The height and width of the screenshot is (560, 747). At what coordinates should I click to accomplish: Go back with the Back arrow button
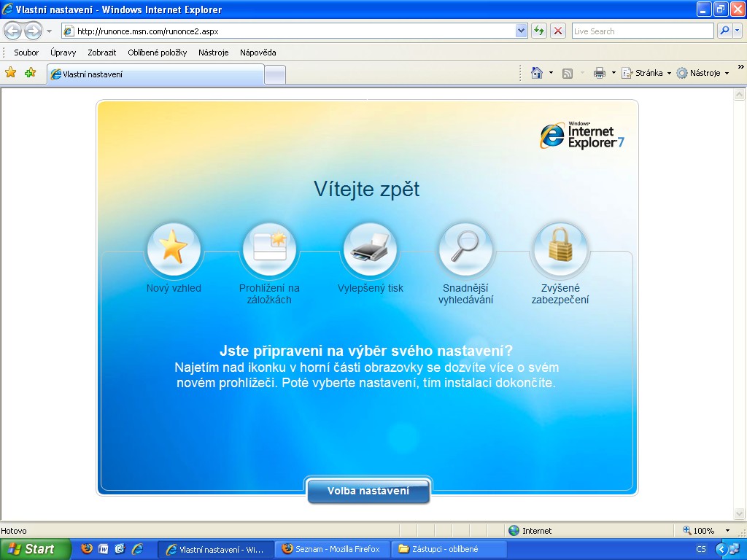point(13,31)
